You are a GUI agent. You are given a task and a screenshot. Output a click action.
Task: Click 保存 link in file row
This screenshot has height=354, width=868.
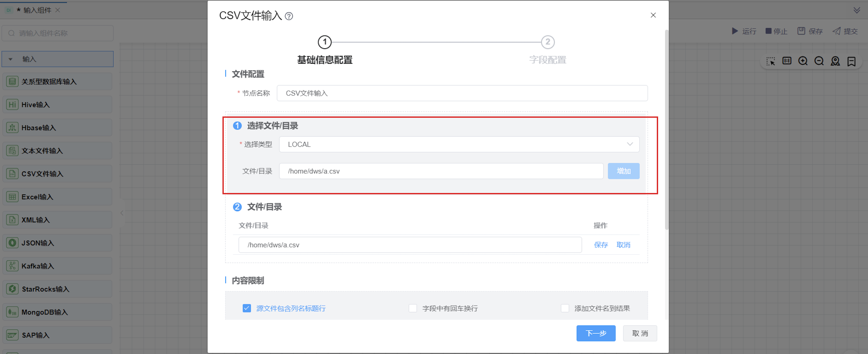click(x=600, y=245)
